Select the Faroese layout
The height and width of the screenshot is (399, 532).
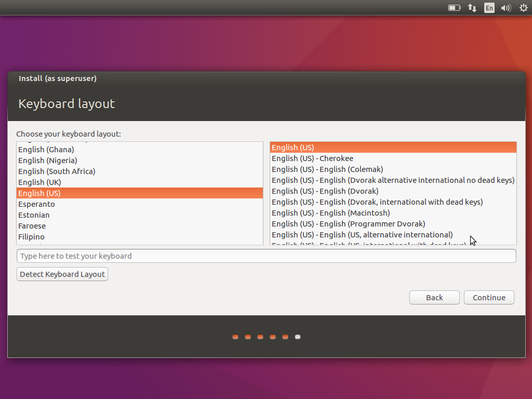[140, 225]
